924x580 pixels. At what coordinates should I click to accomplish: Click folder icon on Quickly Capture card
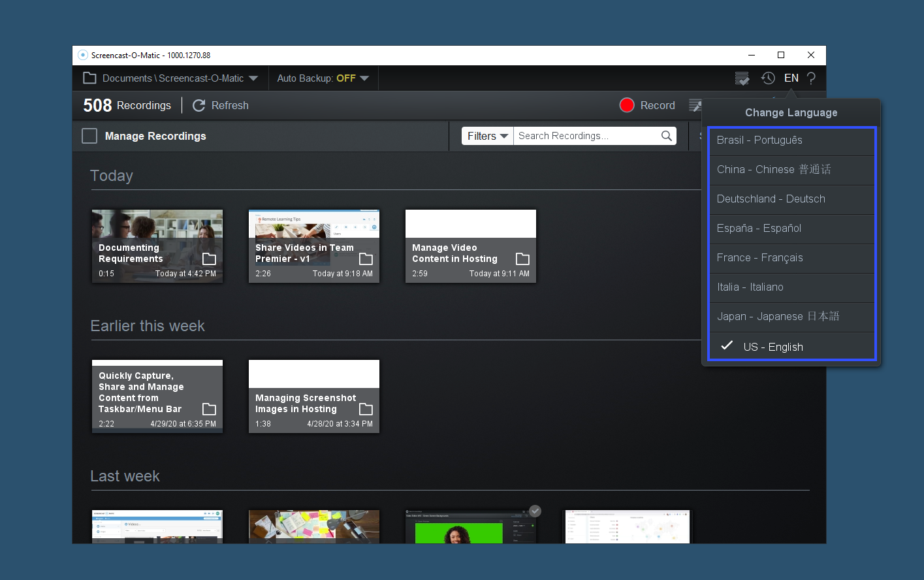(x=209, y=408)
